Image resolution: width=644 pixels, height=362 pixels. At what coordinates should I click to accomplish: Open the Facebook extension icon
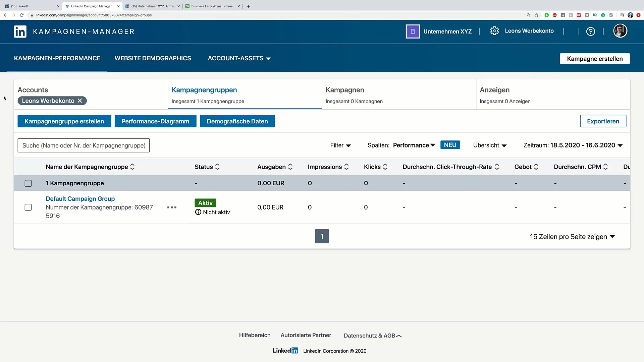coord(562,15)
